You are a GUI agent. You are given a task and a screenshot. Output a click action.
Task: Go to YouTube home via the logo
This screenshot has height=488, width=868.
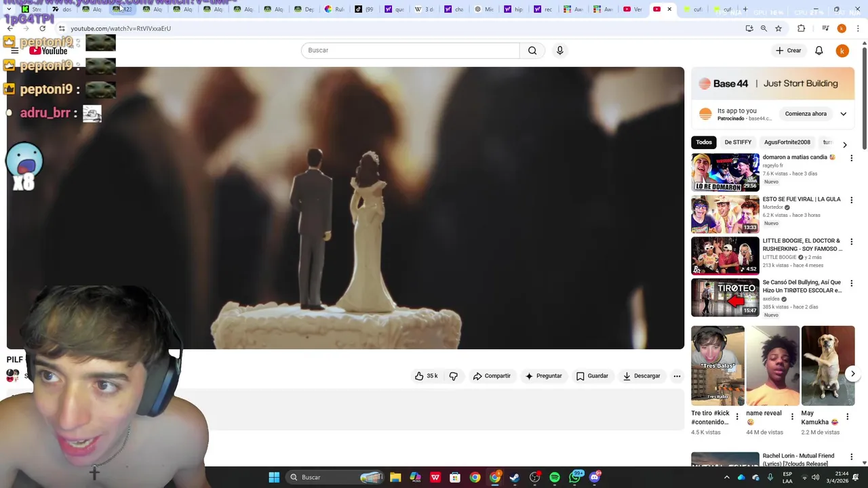coord(48,51)
